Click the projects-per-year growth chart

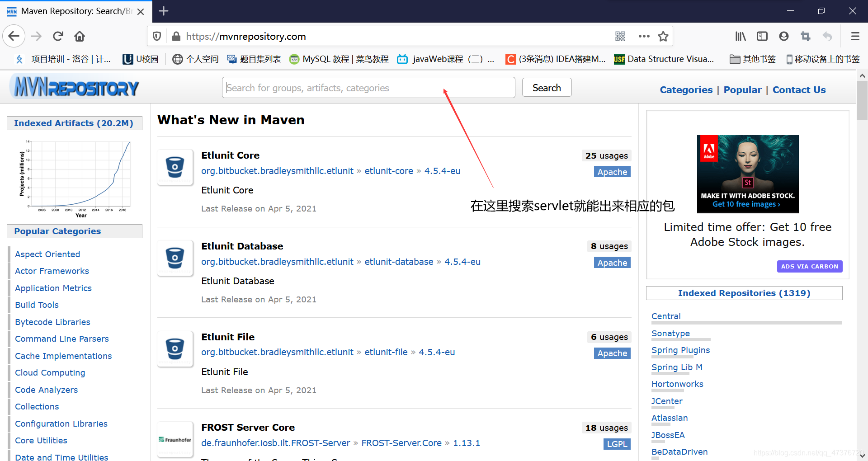click(x=75, y=179)
